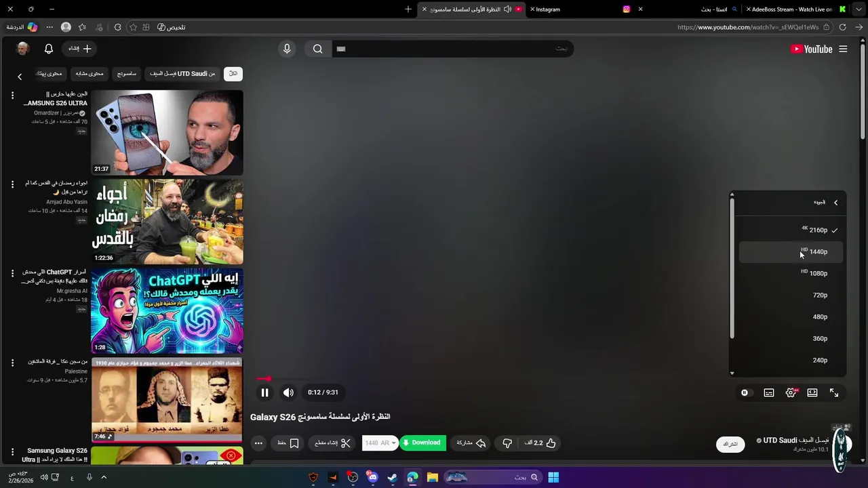Toggle subtitles with the captions icon
Screen dimensions: 868x488
tap(769, 392)
